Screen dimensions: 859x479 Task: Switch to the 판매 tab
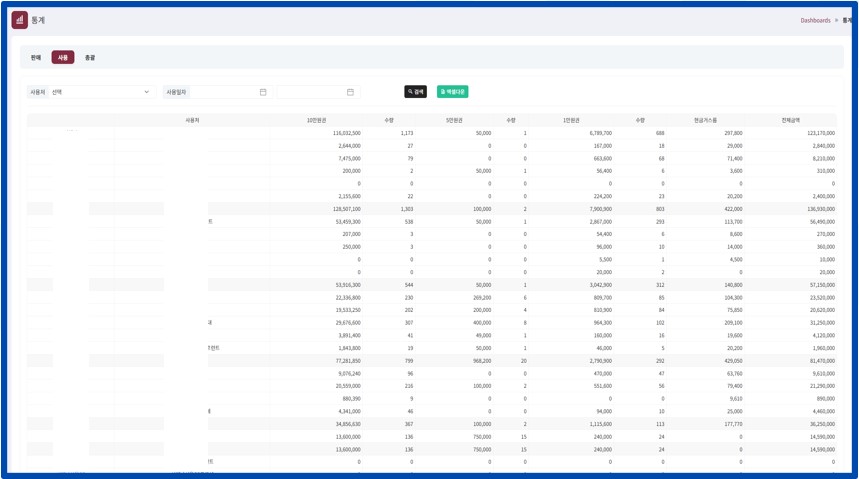36,58
